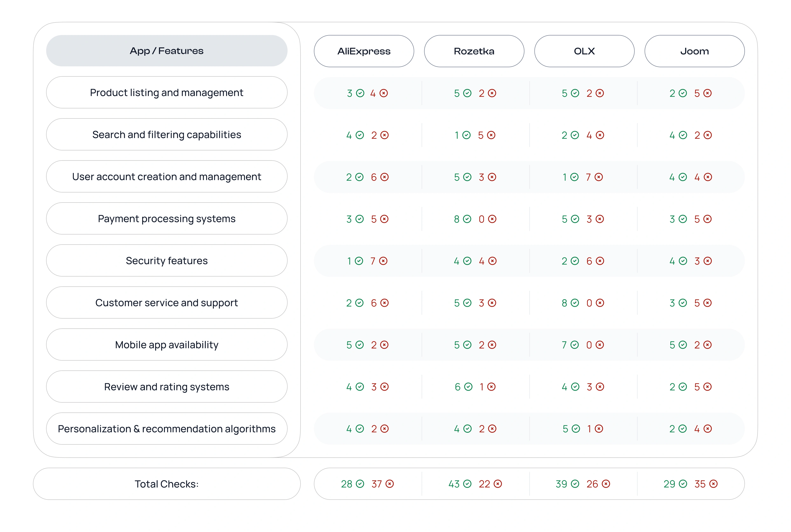Click the red 6 in AliExpress Customer service cell
The height and width of the screenshot is (532, 791).
pos(374,303)
